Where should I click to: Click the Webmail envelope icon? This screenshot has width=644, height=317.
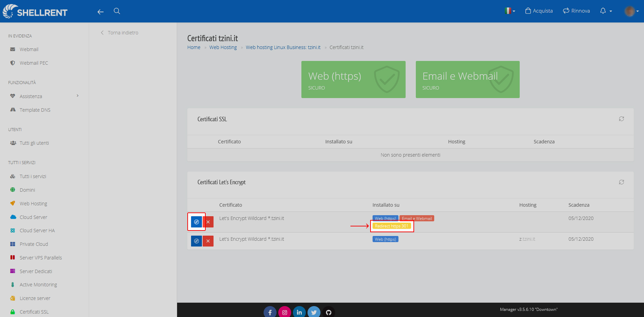pos(13,49)
